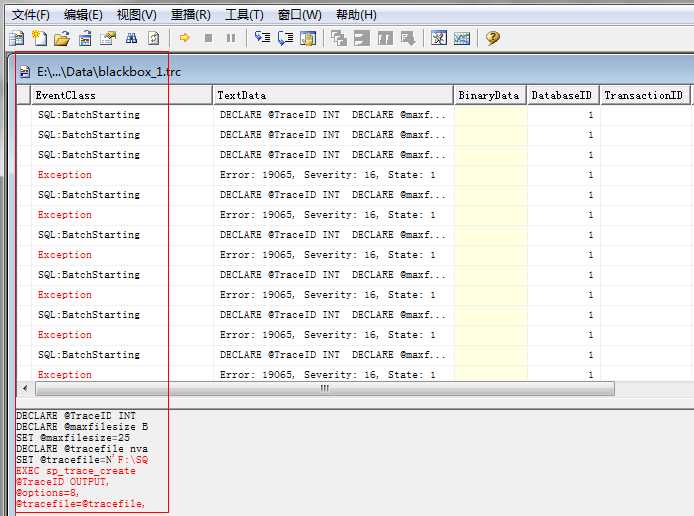Select the last visible Exception row

point(65,375)
